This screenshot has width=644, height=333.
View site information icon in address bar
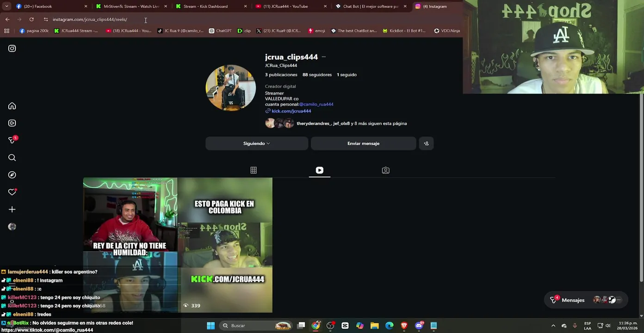coord(46,19)
